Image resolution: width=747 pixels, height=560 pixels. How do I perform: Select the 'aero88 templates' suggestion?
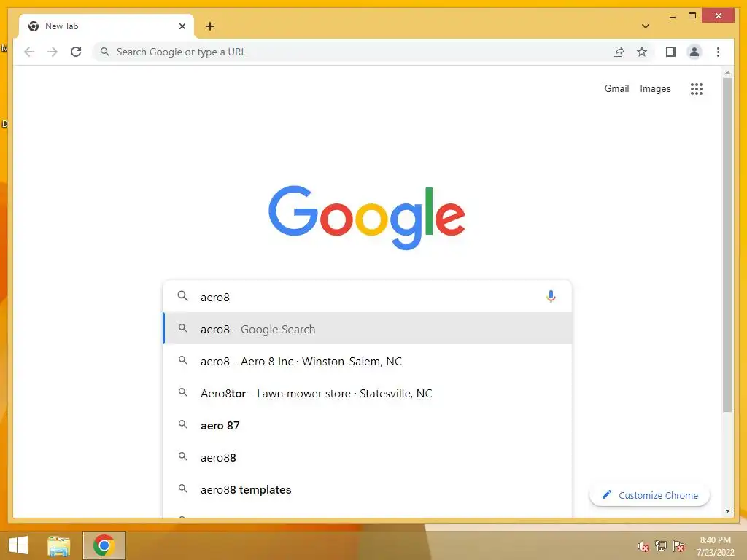(368, 489)
